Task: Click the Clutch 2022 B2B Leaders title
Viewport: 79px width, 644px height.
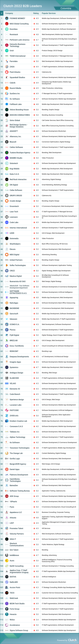Action: 22,6
